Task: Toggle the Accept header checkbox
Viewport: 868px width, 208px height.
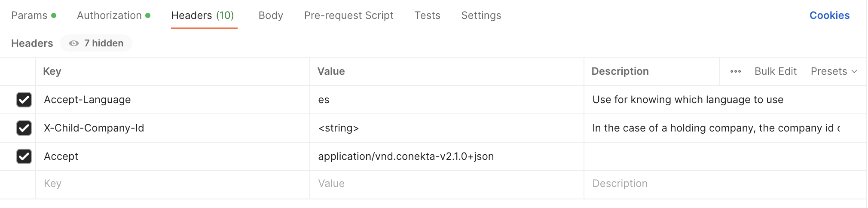Action: tap(24, 156)
